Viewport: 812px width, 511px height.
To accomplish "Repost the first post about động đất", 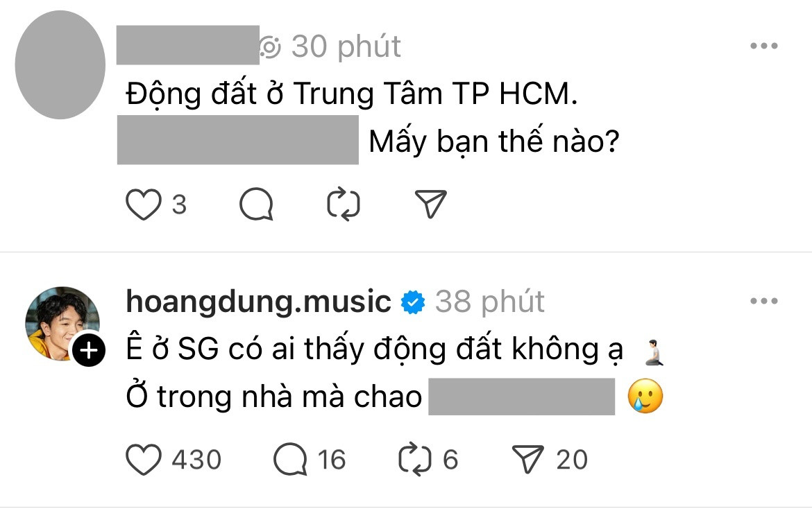I will (x=344, y=205).
